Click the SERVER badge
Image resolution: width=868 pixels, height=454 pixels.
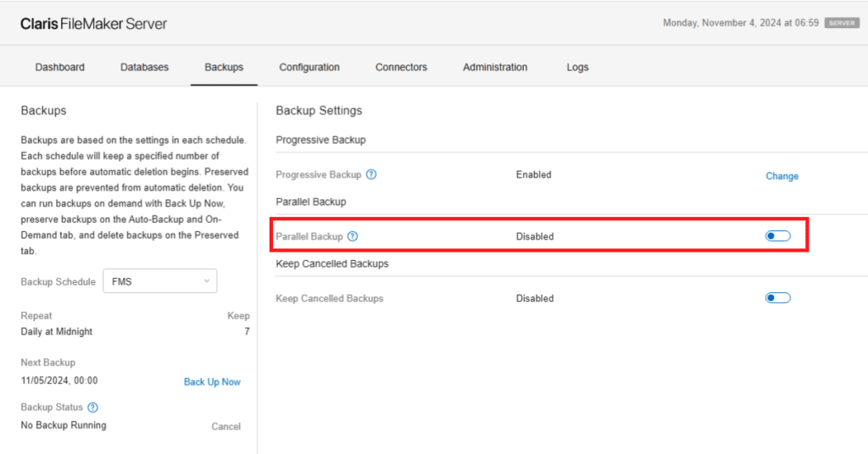click(842, 23)
